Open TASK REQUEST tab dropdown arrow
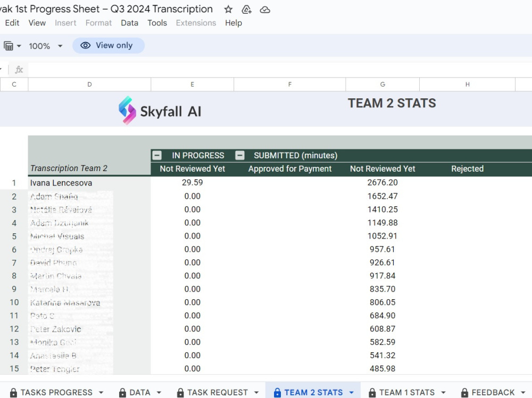Viewport: 532px width, 398px height. (x=256, y=393)
